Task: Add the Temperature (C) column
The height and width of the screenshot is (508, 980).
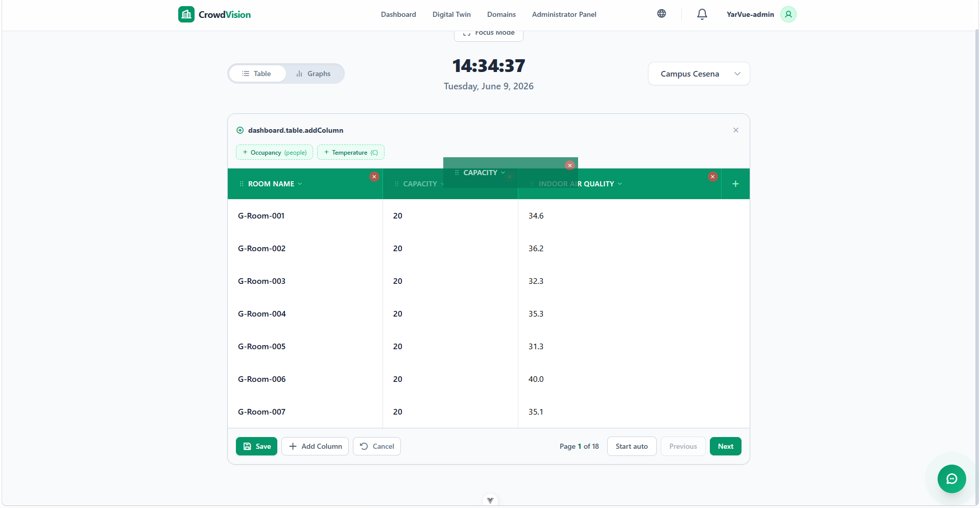Action: pyautogui.click(x=351, y=152)
